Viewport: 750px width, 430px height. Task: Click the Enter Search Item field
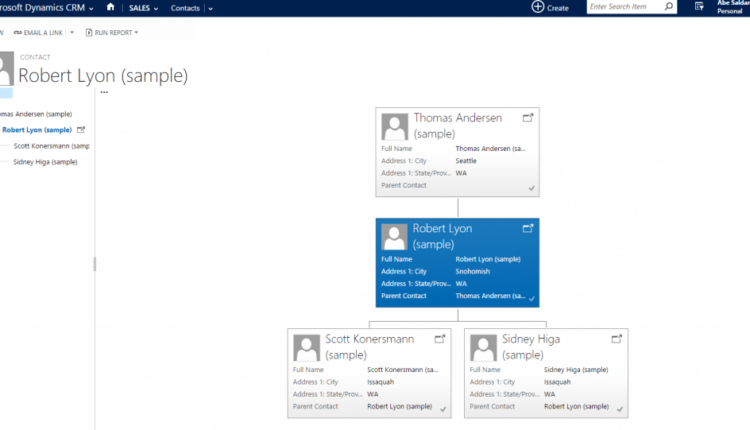623,7
